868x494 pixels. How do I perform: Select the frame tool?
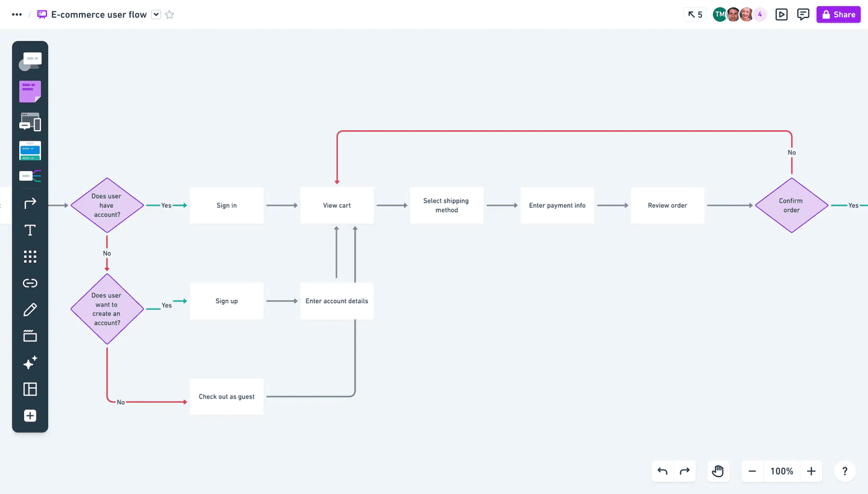pos(29,335)
